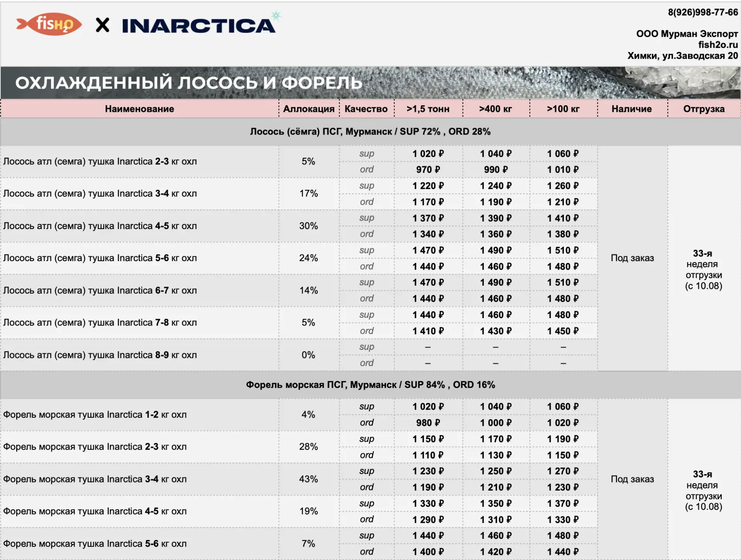Click Под заказ in the salmon section
Screen dimensions: 741x560
[632, 258]
